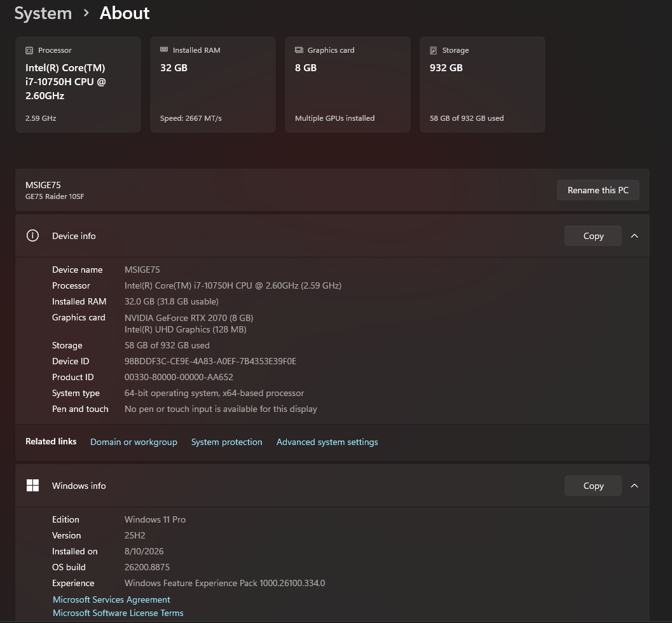Screen dimensions: 672x623
Task: Click the Experience label
Action: pyautogui.click(x=73, y=583)
